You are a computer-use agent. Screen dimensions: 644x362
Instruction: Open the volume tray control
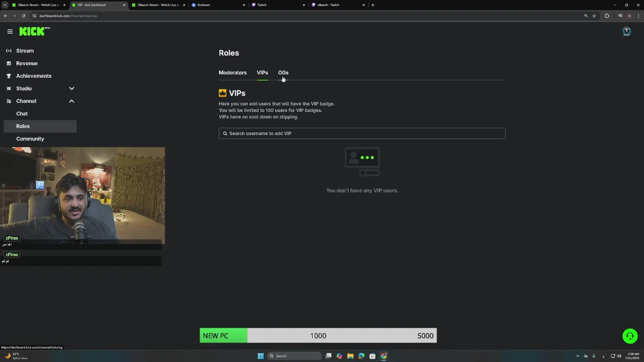click(x=619, y=356)
